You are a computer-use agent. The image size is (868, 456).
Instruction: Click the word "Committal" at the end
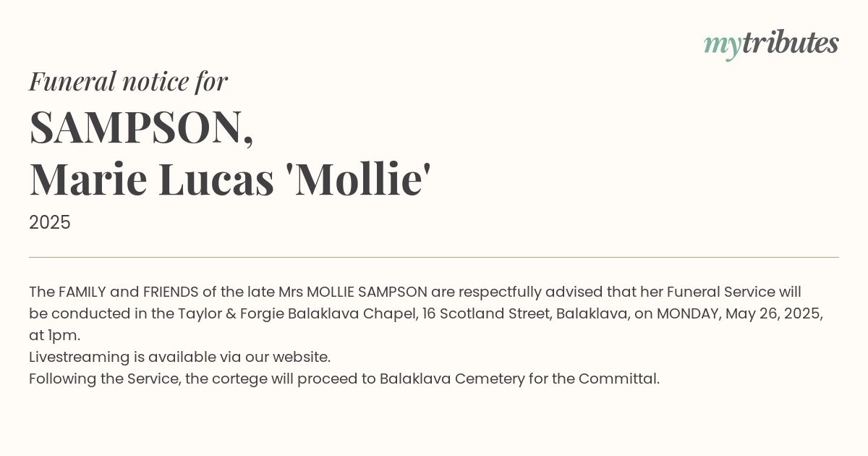(617, 379)
